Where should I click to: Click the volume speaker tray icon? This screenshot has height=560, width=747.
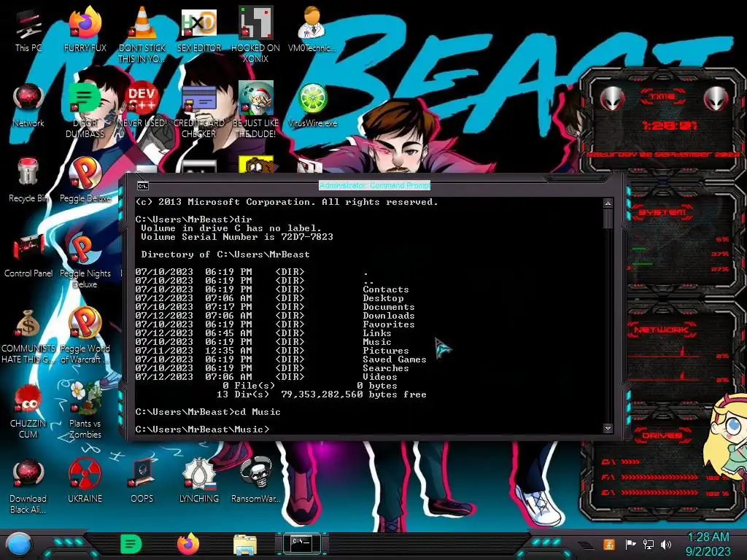[665, 545]
